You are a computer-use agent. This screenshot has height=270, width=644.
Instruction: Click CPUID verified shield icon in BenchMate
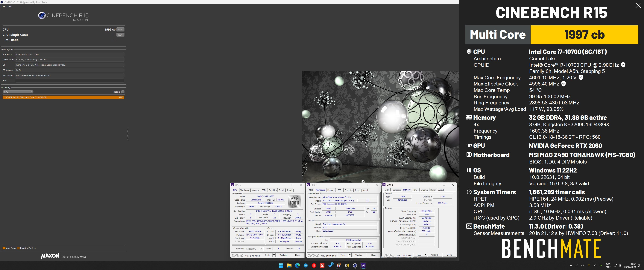[x=623, y=65]
